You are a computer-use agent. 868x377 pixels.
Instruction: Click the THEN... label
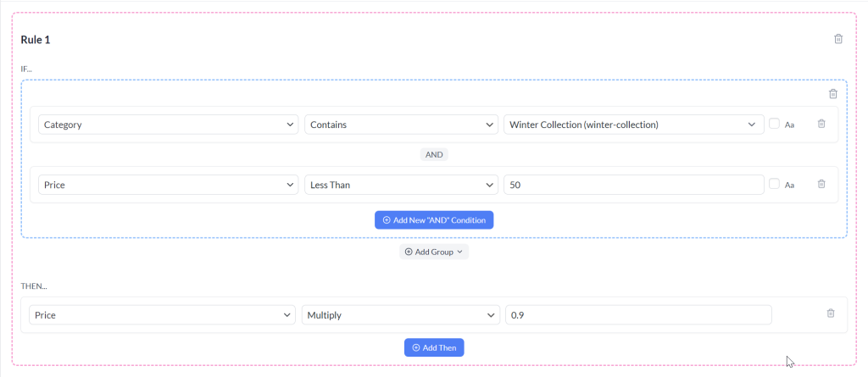(33, 286)
